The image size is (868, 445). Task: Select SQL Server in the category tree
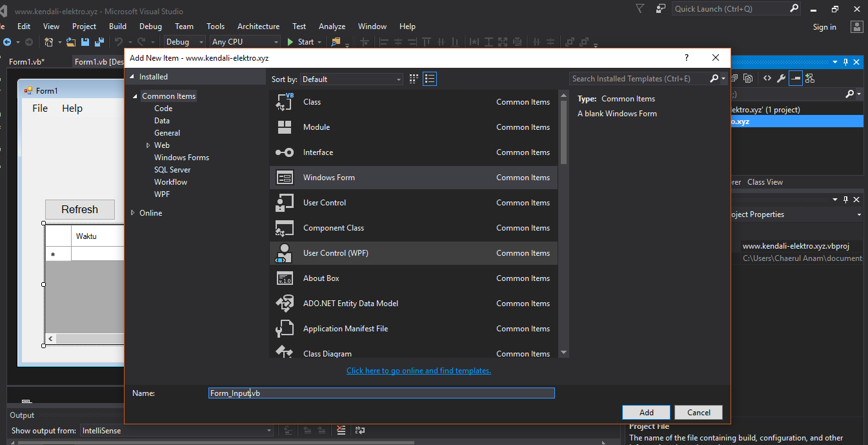[x=172, y=170]
